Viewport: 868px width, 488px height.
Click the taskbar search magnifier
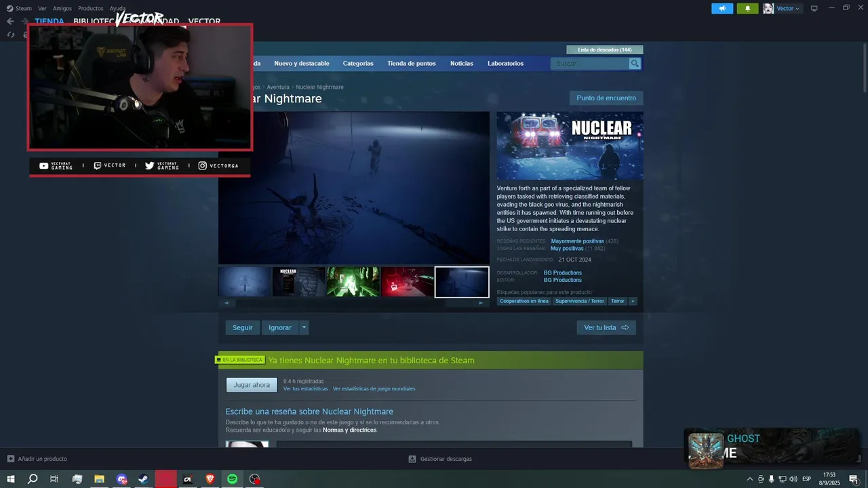pos(33,479)
